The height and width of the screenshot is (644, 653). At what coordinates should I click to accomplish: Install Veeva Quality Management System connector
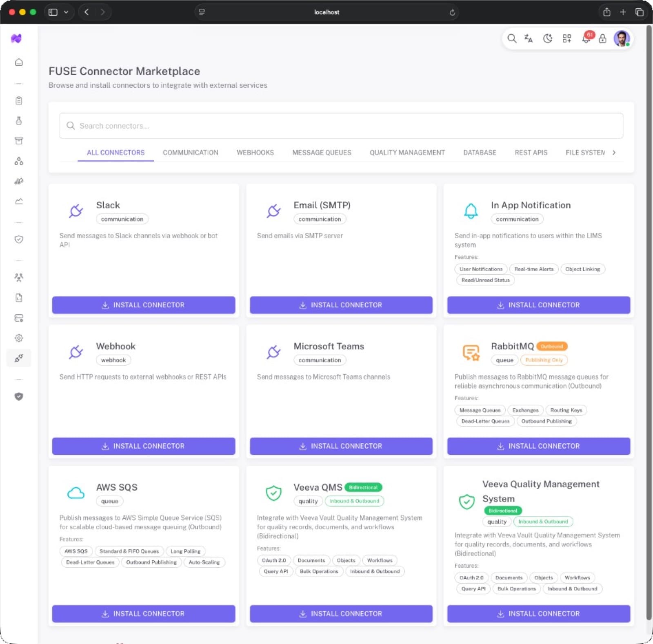click(x=539, y=613)
